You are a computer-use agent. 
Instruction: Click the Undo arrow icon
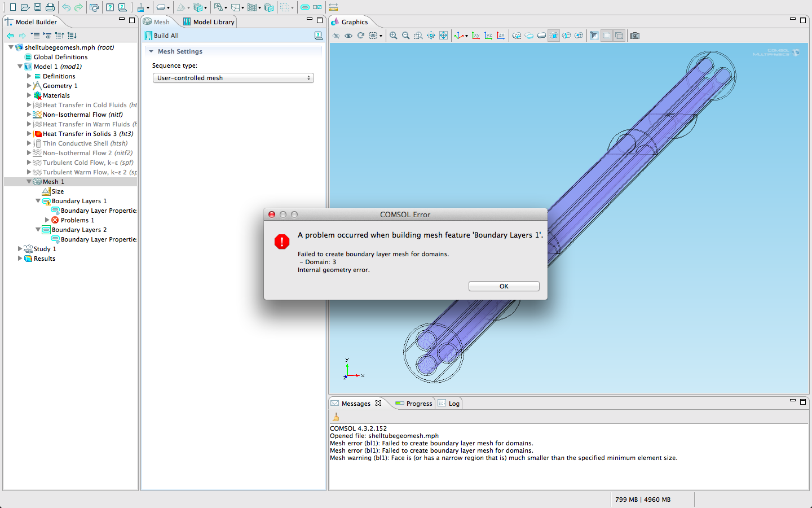tap(66, 7)
